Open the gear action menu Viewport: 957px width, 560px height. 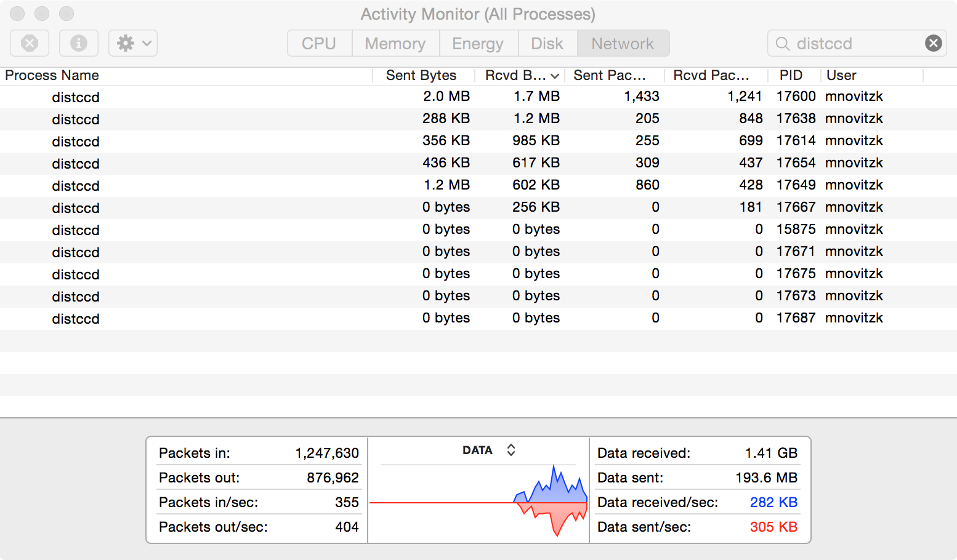133,43
